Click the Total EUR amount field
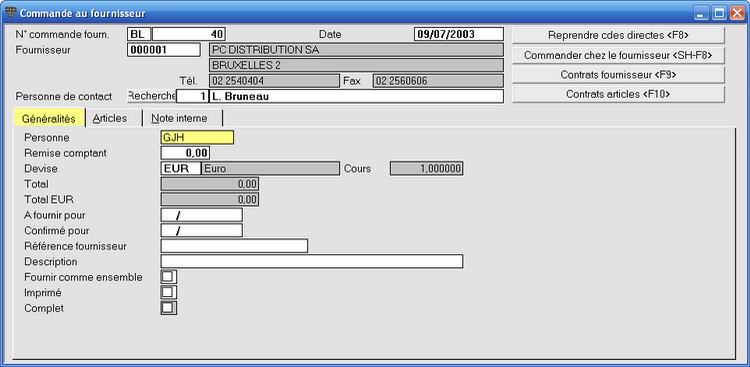The height and width of the screenshot is (367, 750). click(x=210, y=200)
